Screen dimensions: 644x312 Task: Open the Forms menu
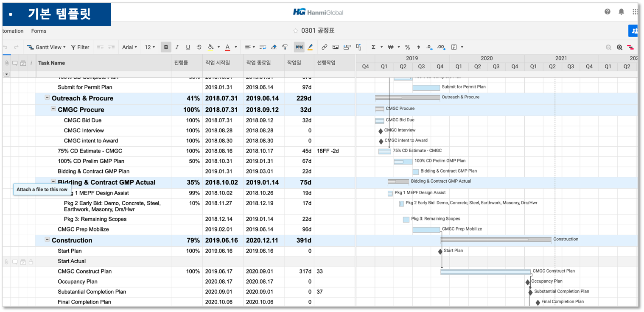(x=39, y=31)
